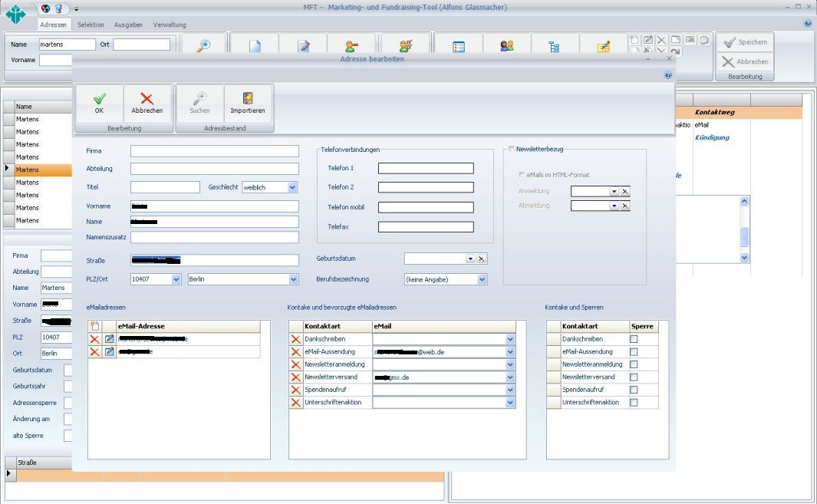The width and height of the screenshot is (817, 504).
Task: Click the Kündigung entry in right panel
Action: click(712, 137)
